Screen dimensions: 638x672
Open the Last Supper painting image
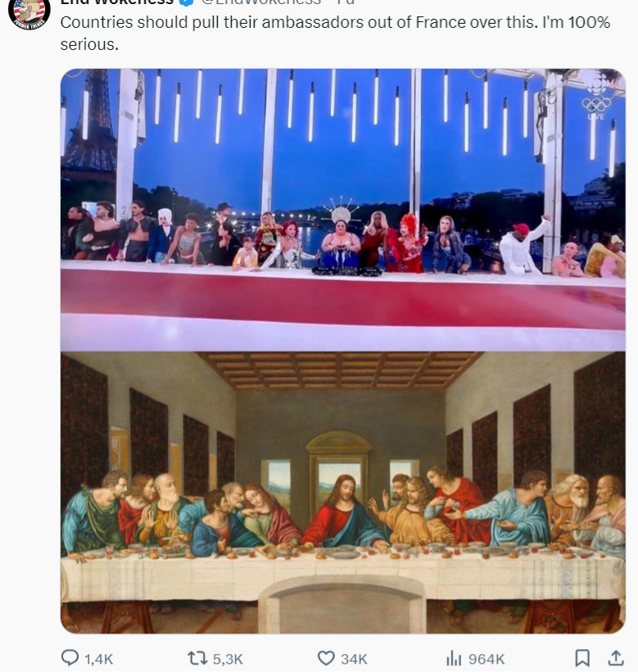pyautogui.click(x=343, y=493)
